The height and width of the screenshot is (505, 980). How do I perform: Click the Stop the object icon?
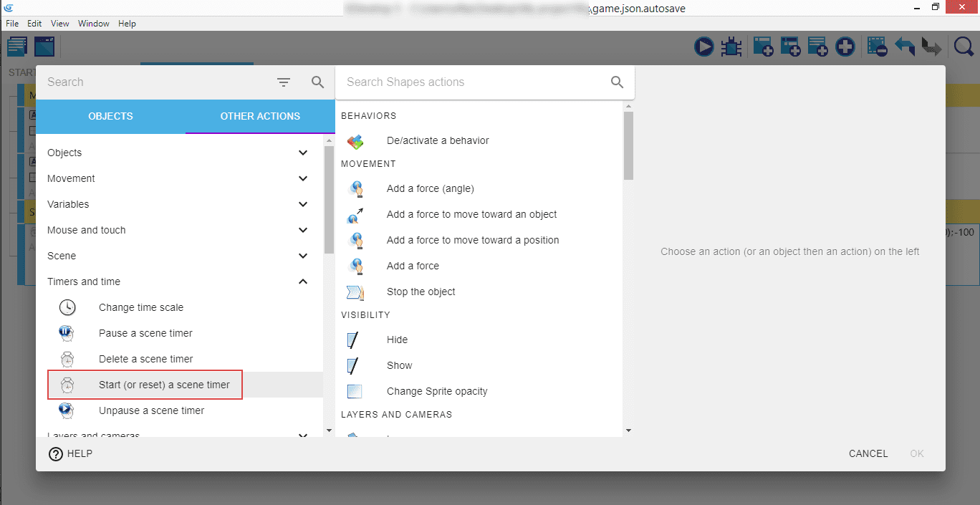(x=355, y=292)
